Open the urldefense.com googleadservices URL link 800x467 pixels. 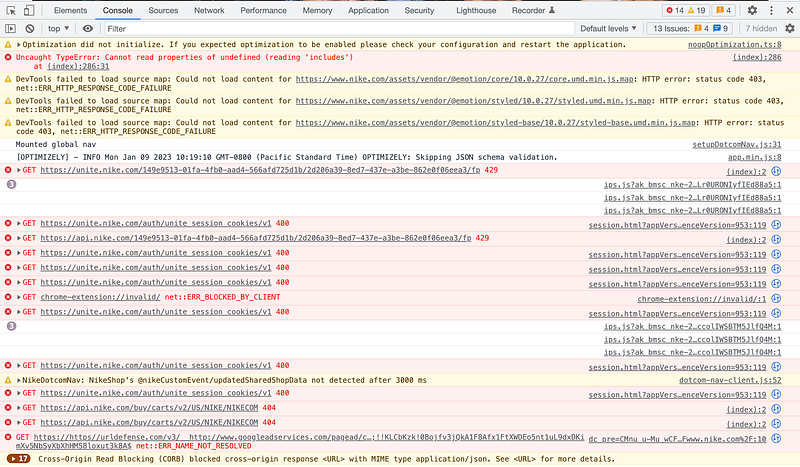coord(309,437)
